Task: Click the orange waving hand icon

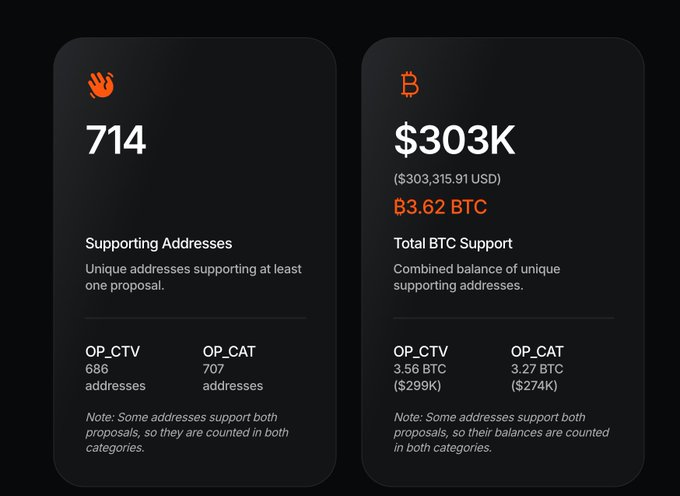Action: [x=100, y=86]
